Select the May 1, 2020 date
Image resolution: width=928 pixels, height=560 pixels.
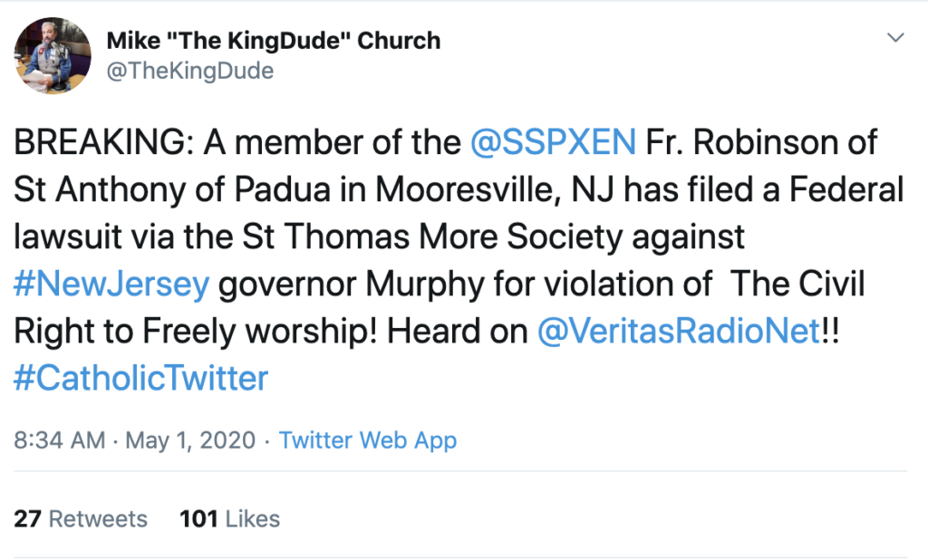click(x=189, y=441)
